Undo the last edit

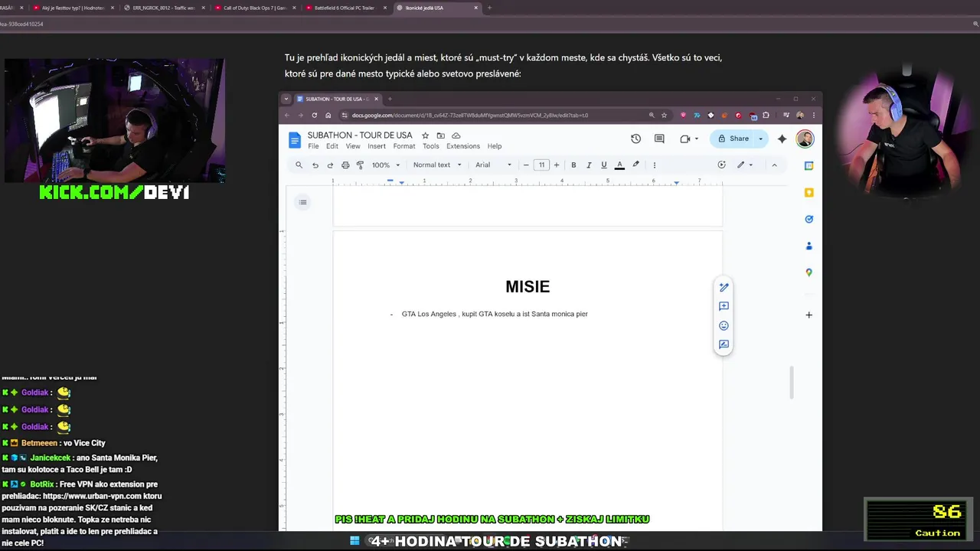[x=315, y=165]
